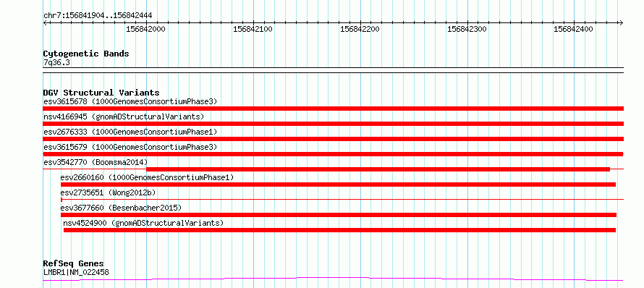The height and width of the screenshot is (288, 644).
Task: Select the DGV Structural Variants track heading
Action: pos(101,93)
